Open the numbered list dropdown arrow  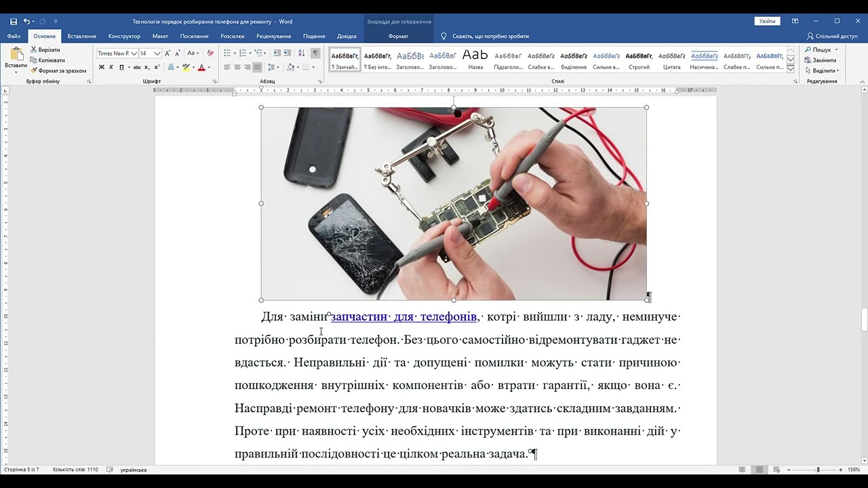coord(251,53)
